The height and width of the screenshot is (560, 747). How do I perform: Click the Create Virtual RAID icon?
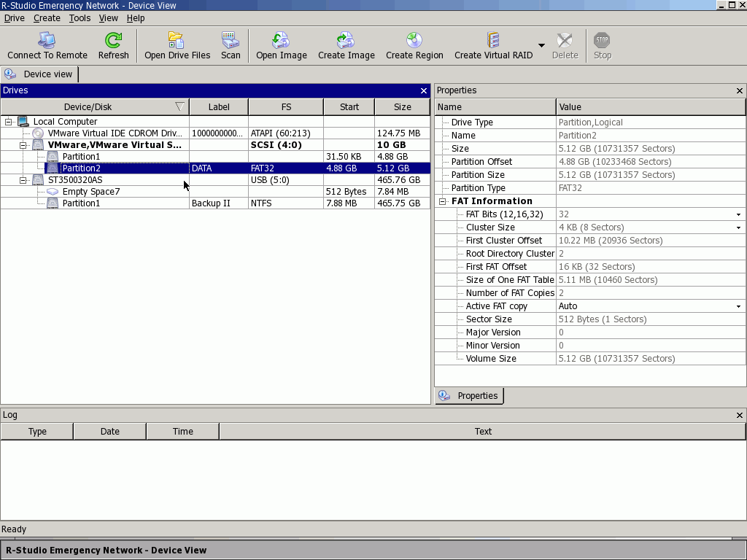(x=493, y=41)
